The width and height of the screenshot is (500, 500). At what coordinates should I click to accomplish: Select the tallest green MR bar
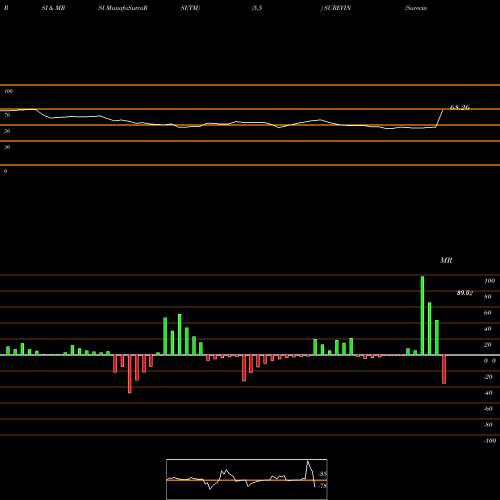(422, 316)
